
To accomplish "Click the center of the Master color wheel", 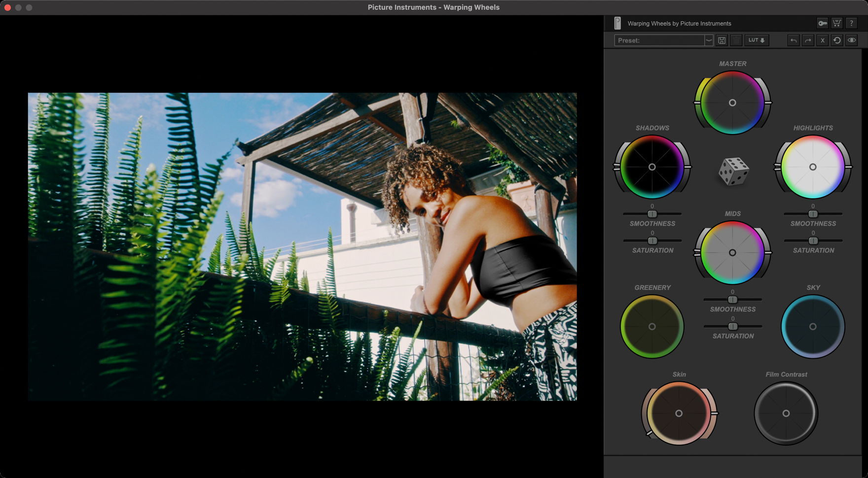I will click(x=732, y=102).
